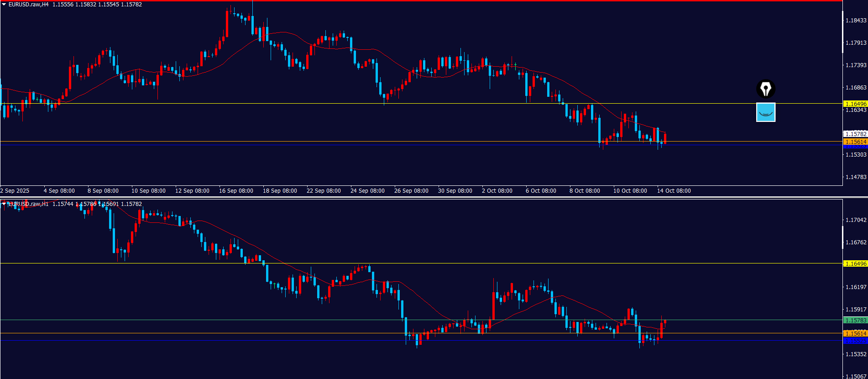The image size is (868, 379).
Task: Expand the H1 chart's trading panel arrow
Action: 4,204
